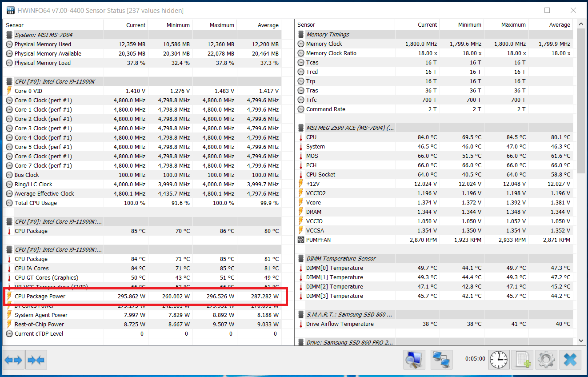Click the left pane Sensor column header
The height and width of the screenshot is (377, 588).
point(53,25)
